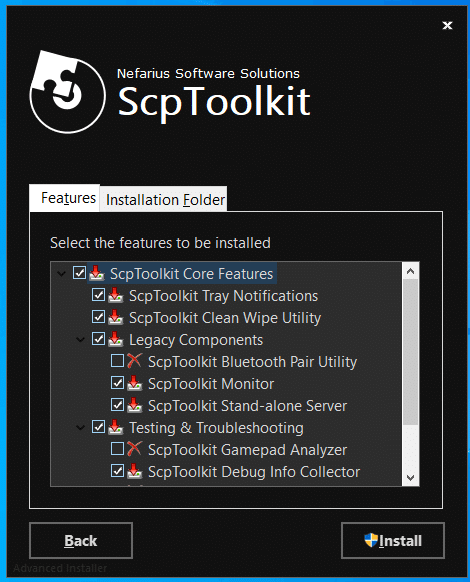
Task: Click the install icon beside Stand-alone Server
Action: click(x=134, y=405)
